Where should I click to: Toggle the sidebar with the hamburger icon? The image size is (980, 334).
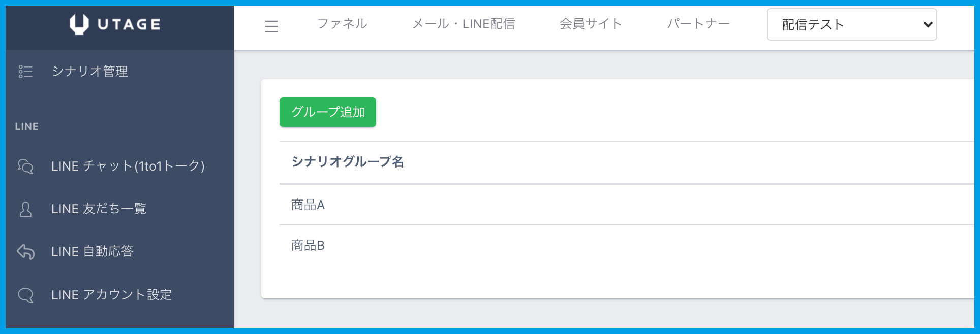pos(271,26)
